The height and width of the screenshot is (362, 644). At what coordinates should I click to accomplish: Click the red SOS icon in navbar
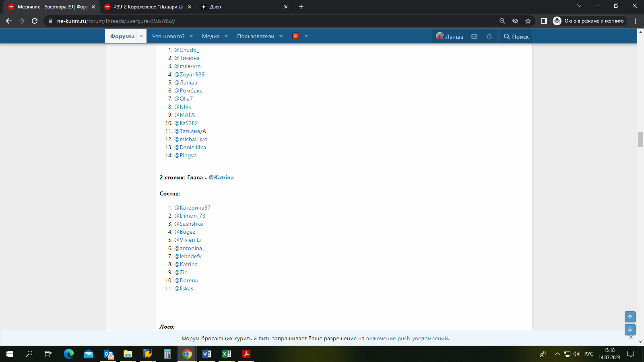[x=296, y=36]
